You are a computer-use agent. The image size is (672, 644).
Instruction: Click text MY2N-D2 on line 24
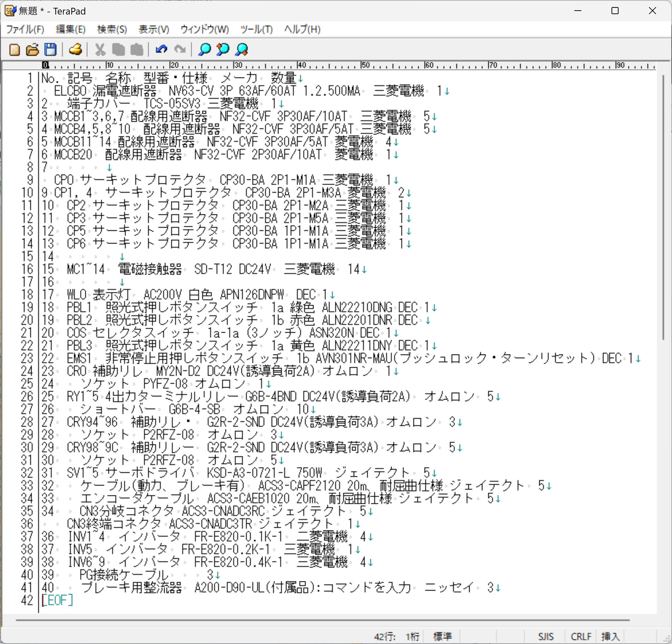pos(178,371)
